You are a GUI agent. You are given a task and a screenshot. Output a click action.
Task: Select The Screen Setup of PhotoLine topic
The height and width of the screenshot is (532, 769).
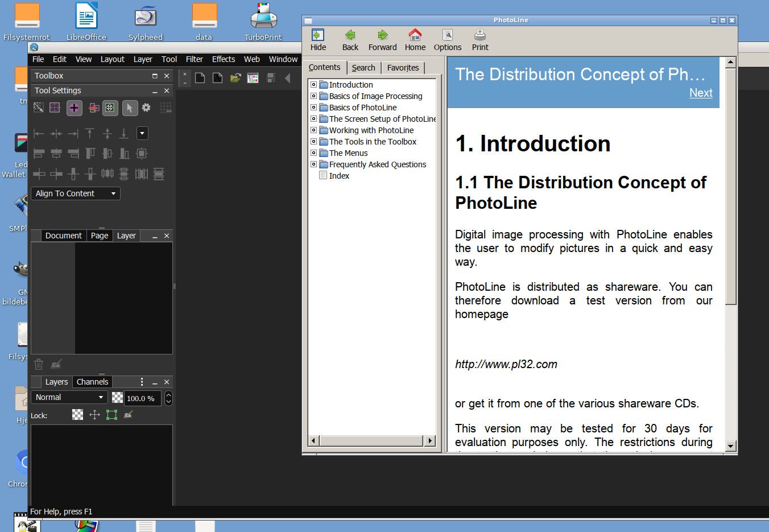pyautogui.click(x=382, y=119)
